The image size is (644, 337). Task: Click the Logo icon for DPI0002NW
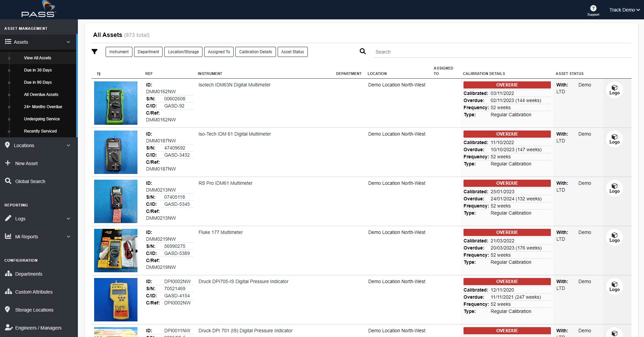(614, 287)
